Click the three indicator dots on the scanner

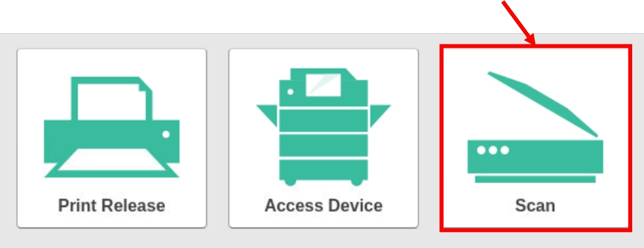click(493, 150)
